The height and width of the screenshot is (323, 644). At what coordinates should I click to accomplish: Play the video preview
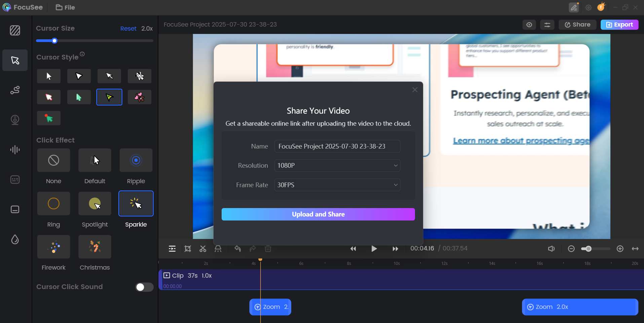click(374, 249)
